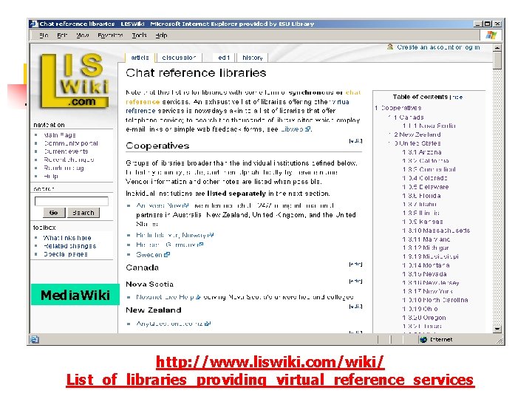Click into the wiki search box
The height and width of the screenshot is (399, 532).
[x=71, y=201]
